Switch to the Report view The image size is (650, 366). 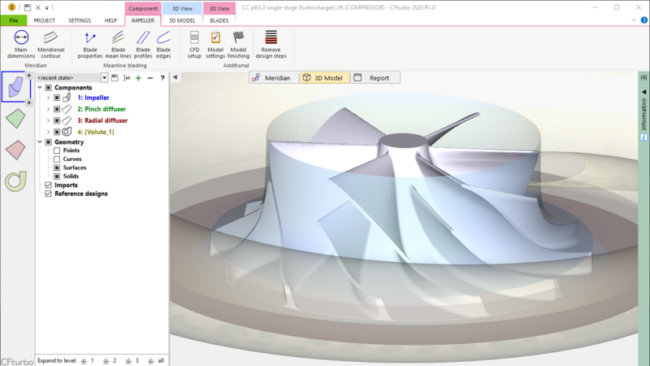[376, 78]
